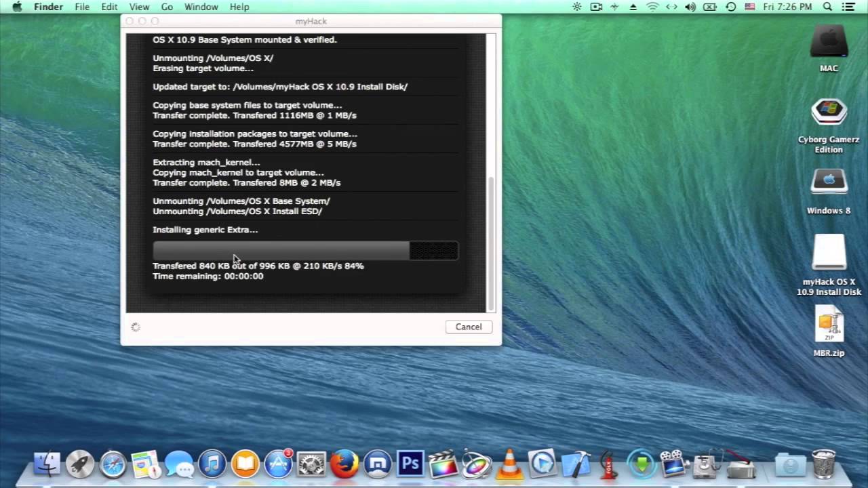Select the MBR.zip file on desktop
Viewport: 868px width, 488px height.
(829, 331)
